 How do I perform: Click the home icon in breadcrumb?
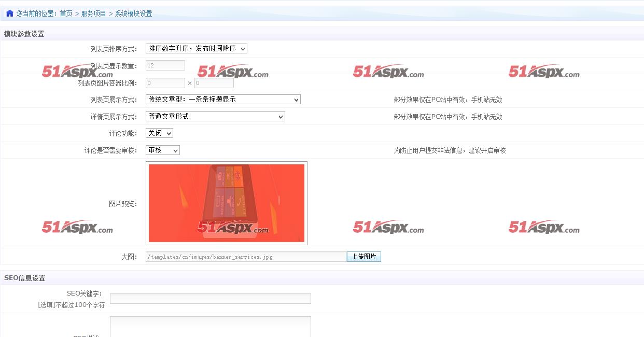(x=9, y=13)
